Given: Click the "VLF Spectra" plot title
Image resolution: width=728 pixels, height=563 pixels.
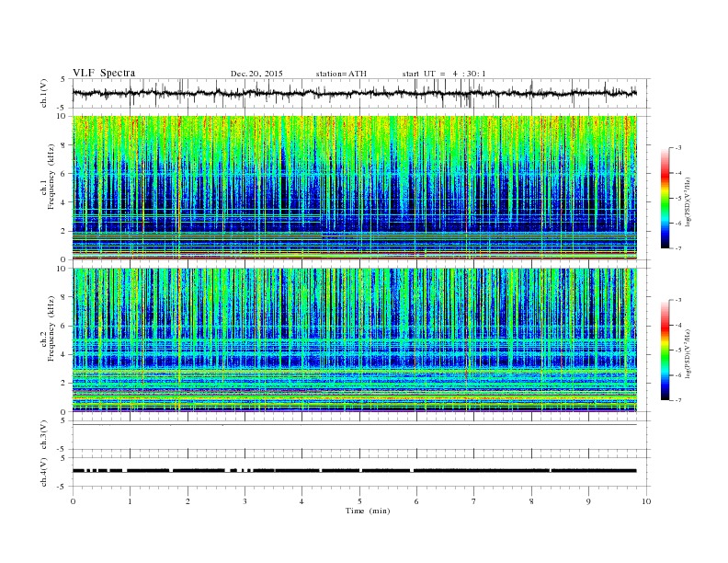Looking at the screenshot, I should tap(104, 73).
